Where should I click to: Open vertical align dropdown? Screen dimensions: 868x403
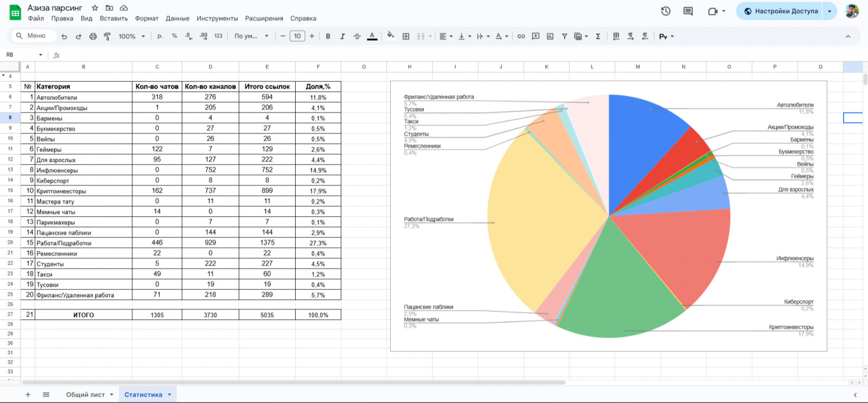coord(464,36)
